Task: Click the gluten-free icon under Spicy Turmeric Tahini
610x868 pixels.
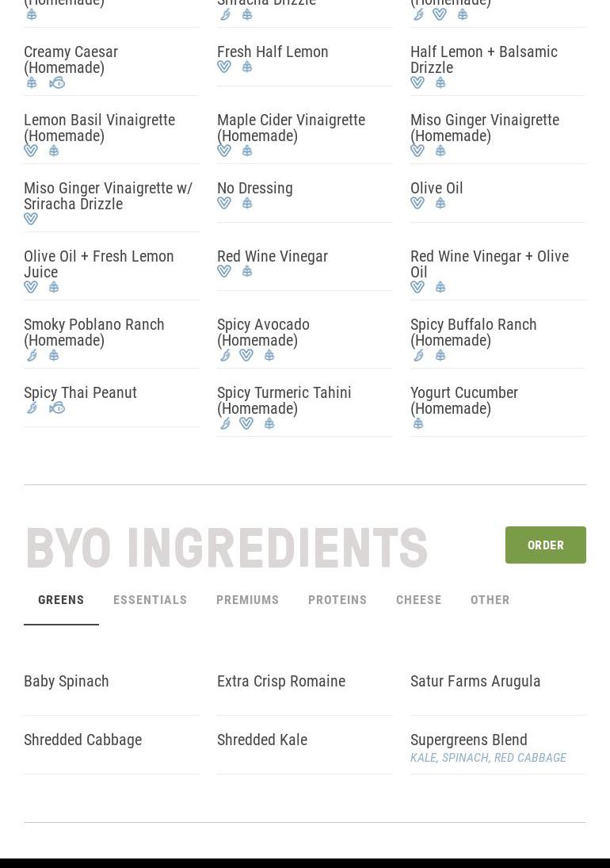Action: 269,424
